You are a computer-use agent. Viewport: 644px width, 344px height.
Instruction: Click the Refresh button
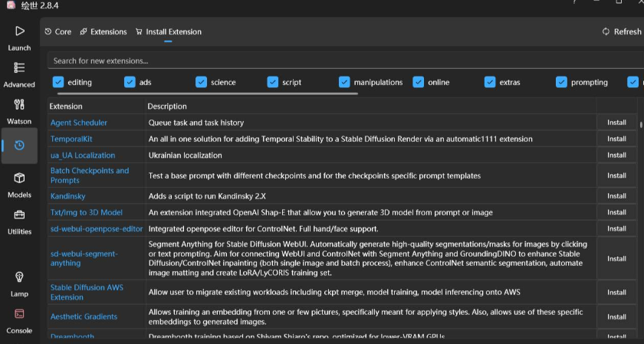[622, 31]
